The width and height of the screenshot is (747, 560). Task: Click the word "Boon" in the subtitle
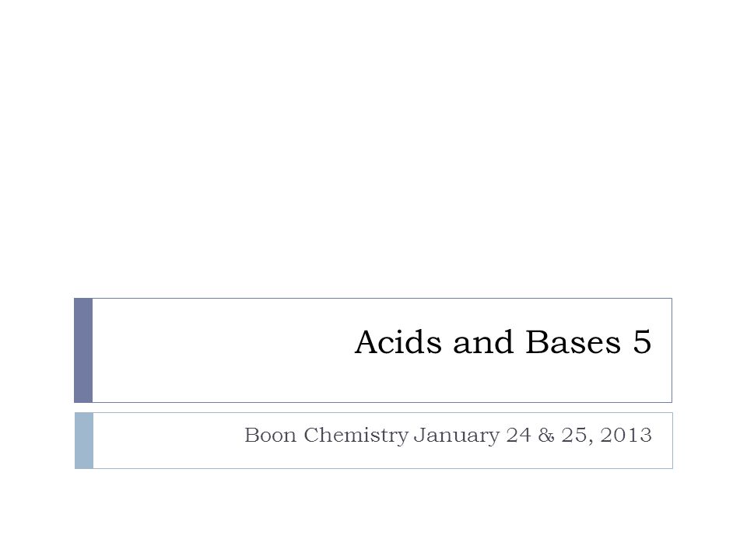[x=270, y=436]
